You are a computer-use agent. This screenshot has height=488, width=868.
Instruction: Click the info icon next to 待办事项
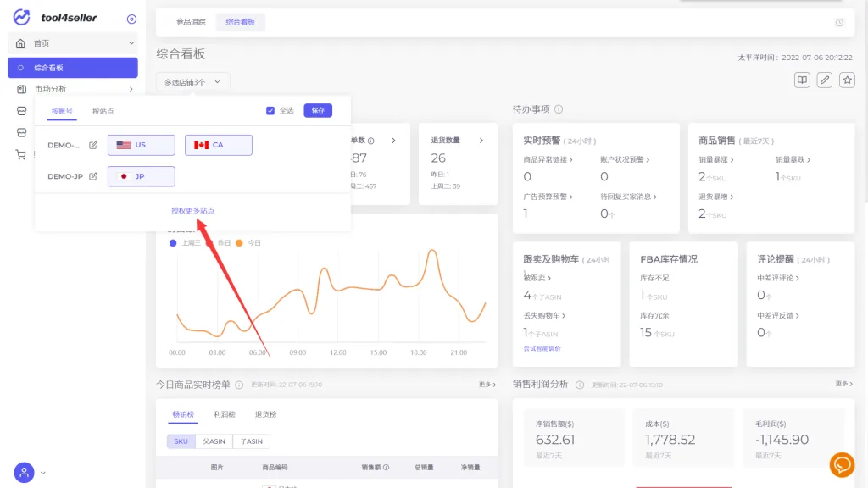(559, 109)
